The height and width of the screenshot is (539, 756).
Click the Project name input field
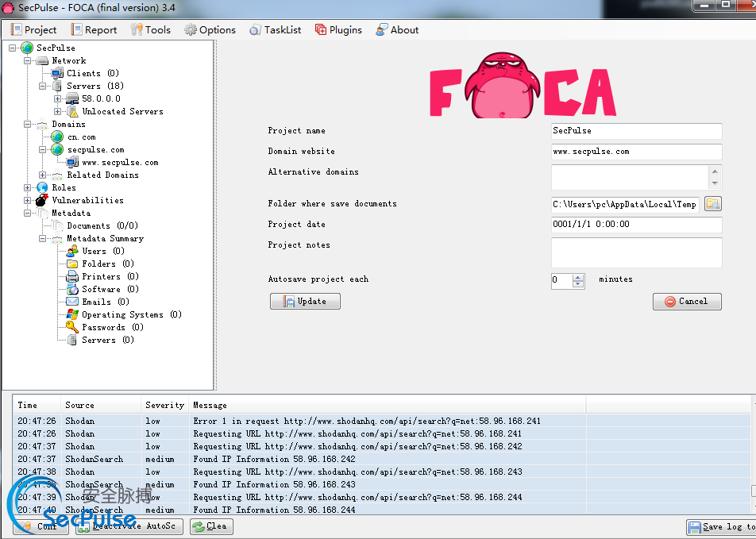(x=636, y=131)
